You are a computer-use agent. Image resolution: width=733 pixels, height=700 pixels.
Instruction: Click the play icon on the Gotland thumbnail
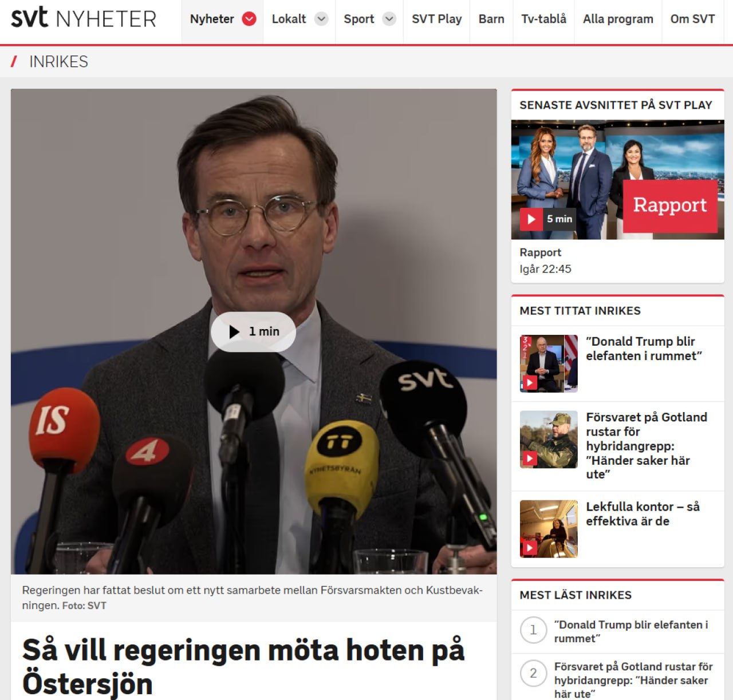(530, 458)
